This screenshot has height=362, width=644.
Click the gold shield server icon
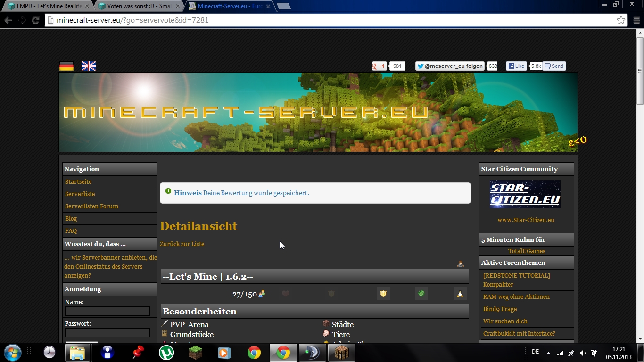coord(383,294)
